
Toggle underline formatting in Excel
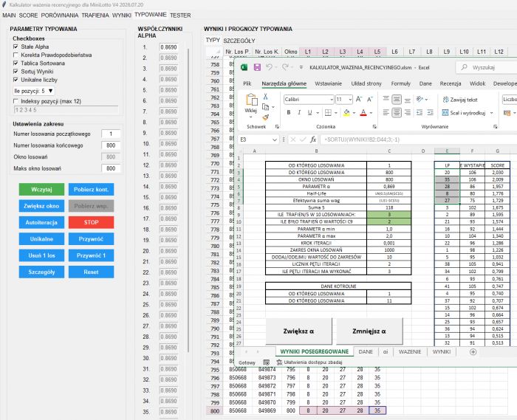tap(309, 113)
